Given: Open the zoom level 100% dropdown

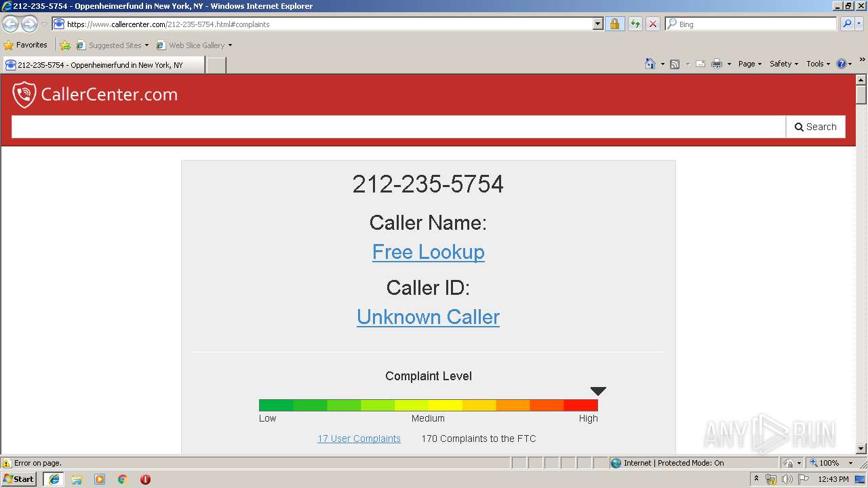Looking at the screenshot, I should point(851,463).
